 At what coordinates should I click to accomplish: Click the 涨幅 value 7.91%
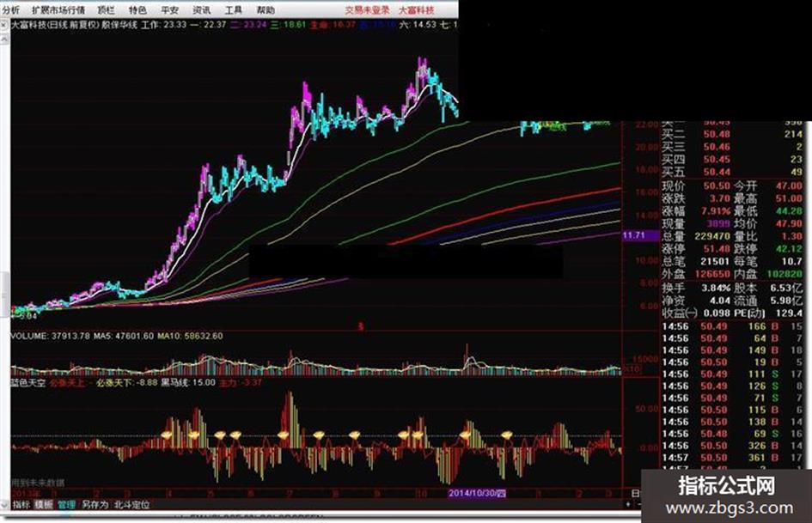point(716,211)
